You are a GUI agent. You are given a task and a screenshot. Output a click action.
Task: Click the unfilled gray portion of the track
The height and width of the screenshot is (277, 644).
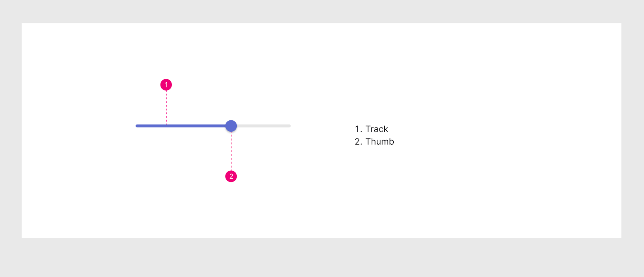coord(264,126)
